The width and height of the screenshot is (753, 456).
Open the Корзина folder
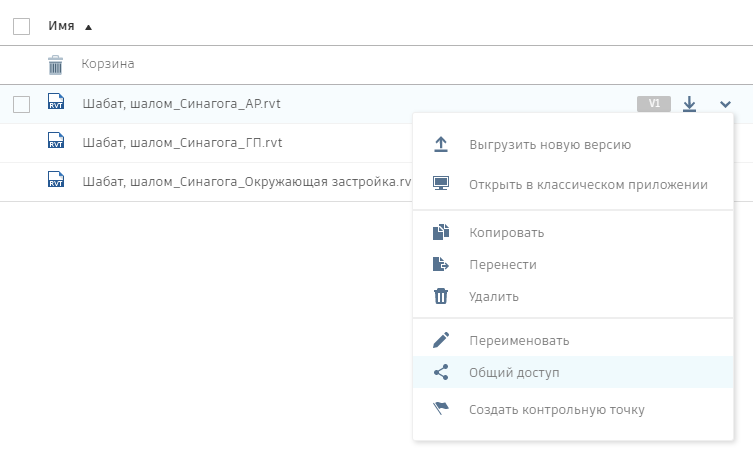(x=108, y=65)
